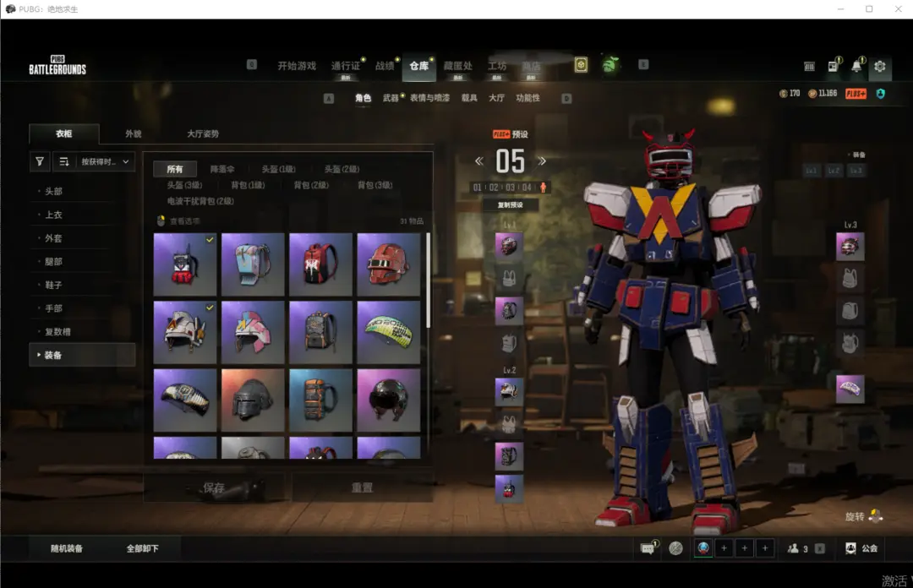Open the news bulletin icon
The width and height of the screenshot is (913, 588).
coord(834,66)
